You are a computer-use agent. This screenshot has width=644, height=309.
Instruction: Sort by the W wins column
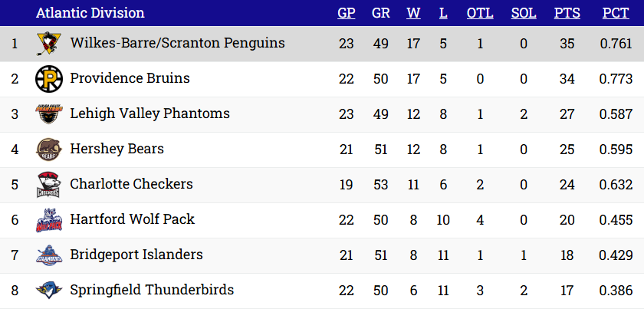point(413,13)
